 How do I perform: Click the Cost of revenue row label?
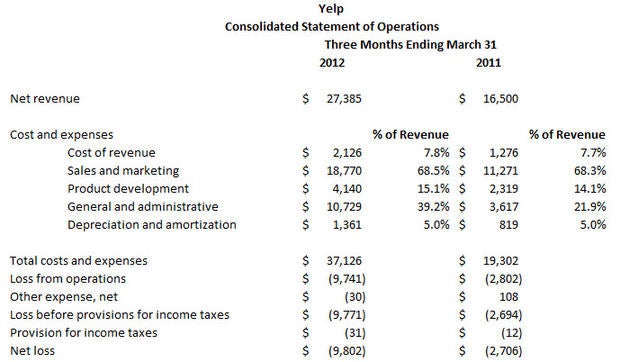pos(111,153)
